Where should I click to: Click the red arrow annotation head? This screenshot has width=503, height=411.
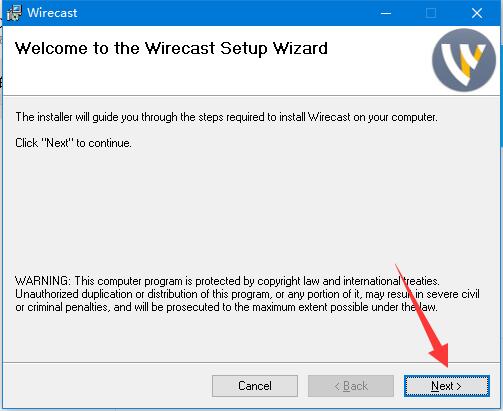[x=439, y=355]
